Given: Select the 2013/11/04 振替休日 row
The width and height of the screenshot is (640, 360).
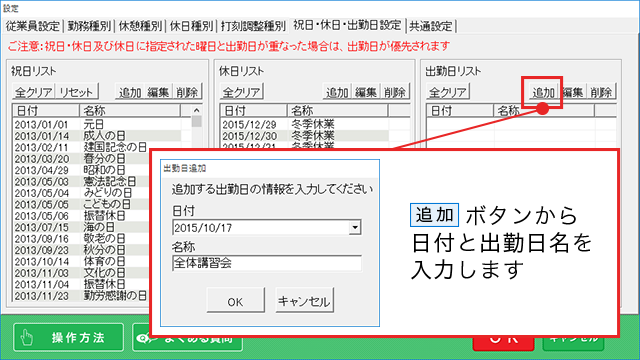Looking at the screenshot, I should pyautogui.click(x=82, y=284).
